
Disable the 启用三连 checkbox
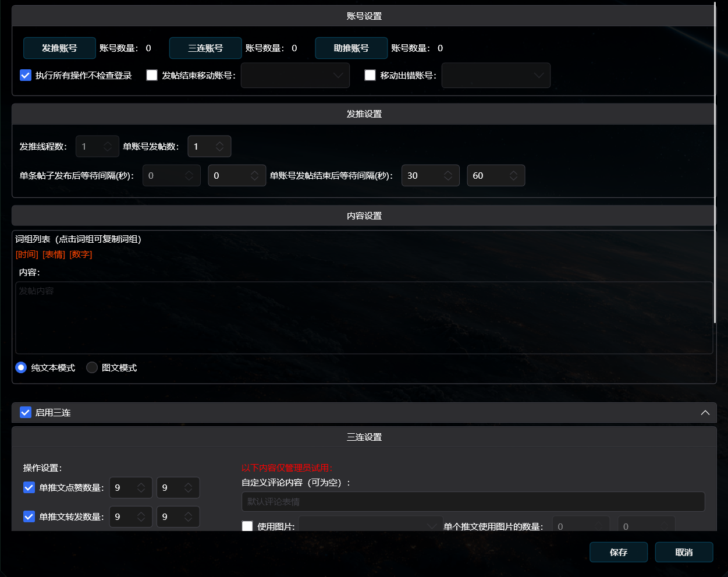26,413
